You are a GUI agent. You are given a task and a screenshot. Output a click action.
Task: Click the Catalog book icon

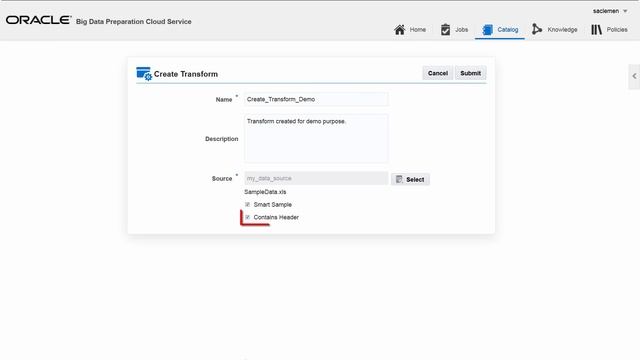point(487,29)
